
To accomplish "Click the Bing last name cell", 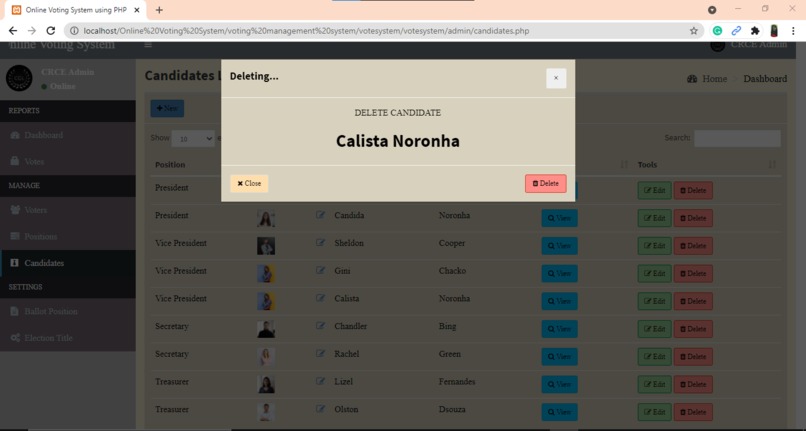I will pos(447,326).
